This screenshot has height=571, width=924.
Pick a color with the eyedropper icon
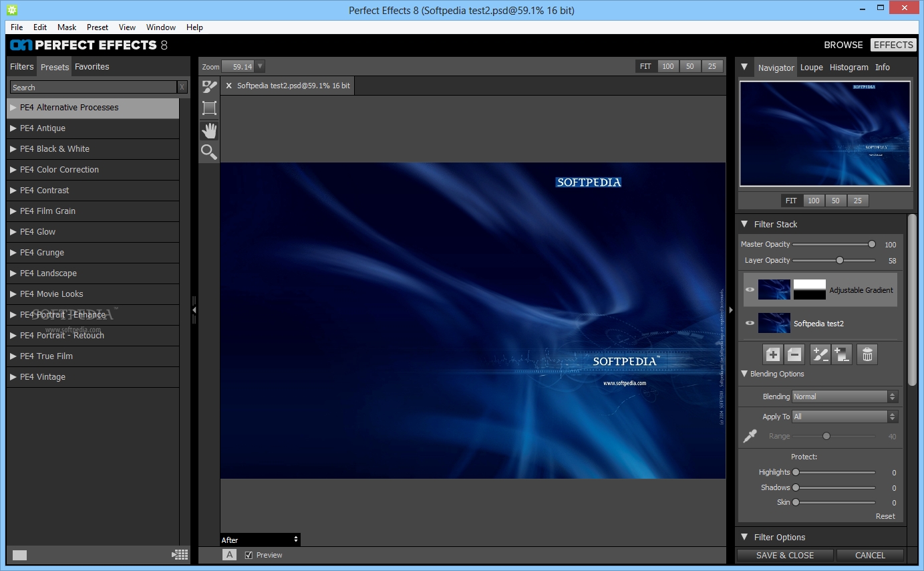(x=750, y=436)
